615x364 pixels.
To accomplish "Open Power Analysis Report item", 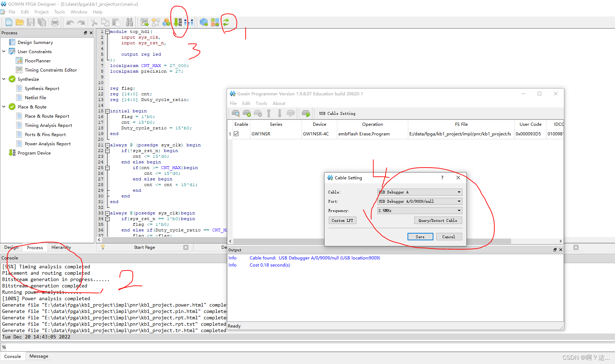I will [x=48, y=144].
